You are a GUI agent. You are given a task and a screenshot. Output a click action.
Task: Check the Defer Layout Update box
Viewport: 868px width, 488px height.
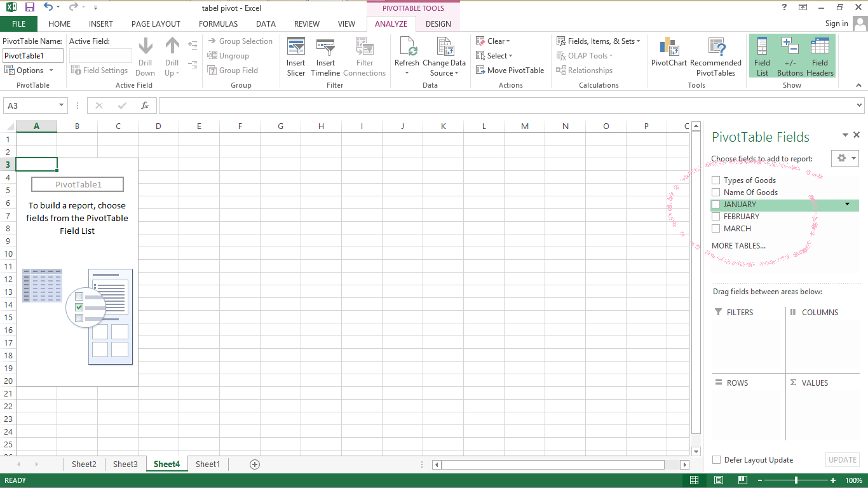click(x=717, y=459)
